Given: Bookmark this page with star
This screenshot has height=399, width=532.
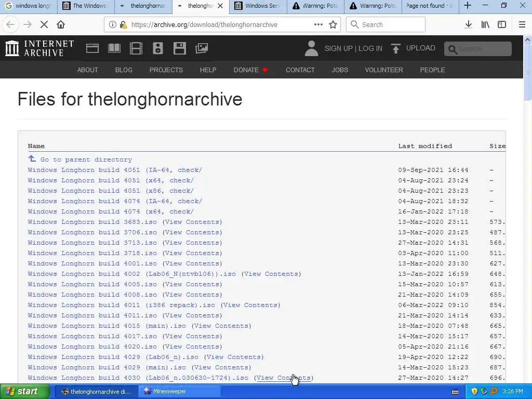Looking at the screenshot, I should [333, 24].
